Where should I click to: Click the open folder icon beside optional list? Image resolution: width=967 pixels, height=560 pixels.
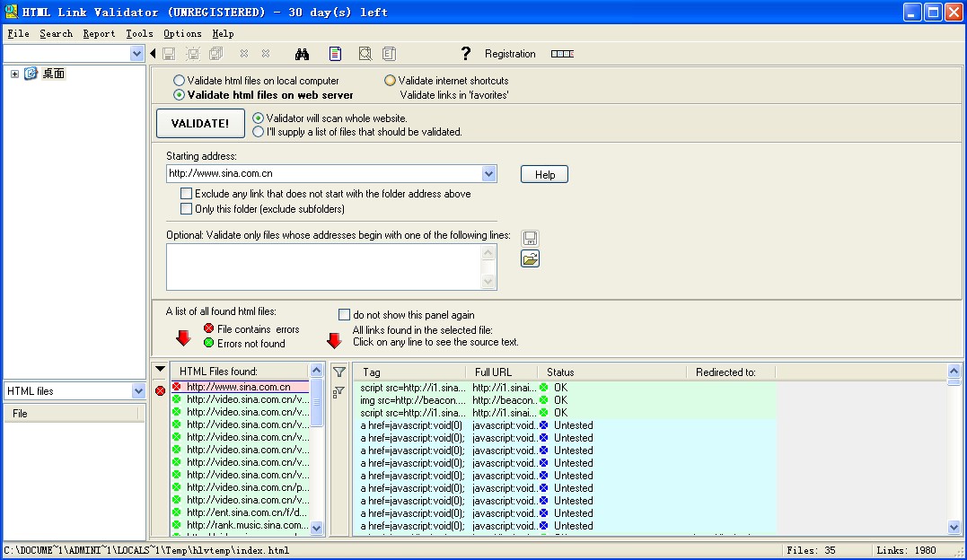(530, 259)
